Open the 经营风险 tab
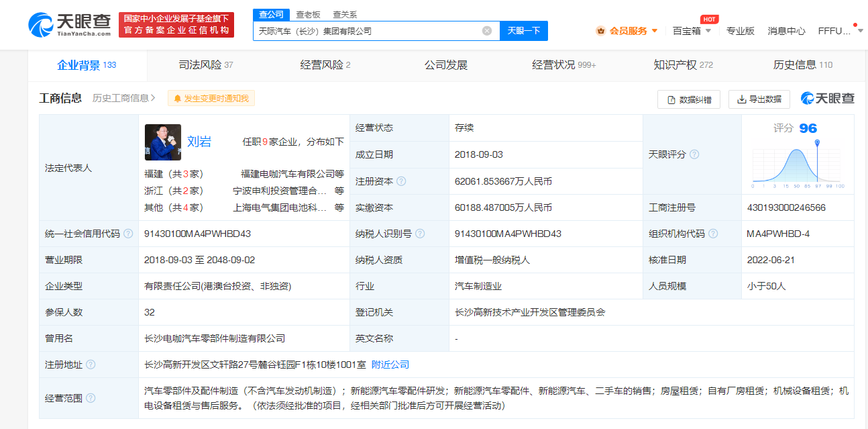The width and height of the screenshot is (868, 429). click(325, 65)
